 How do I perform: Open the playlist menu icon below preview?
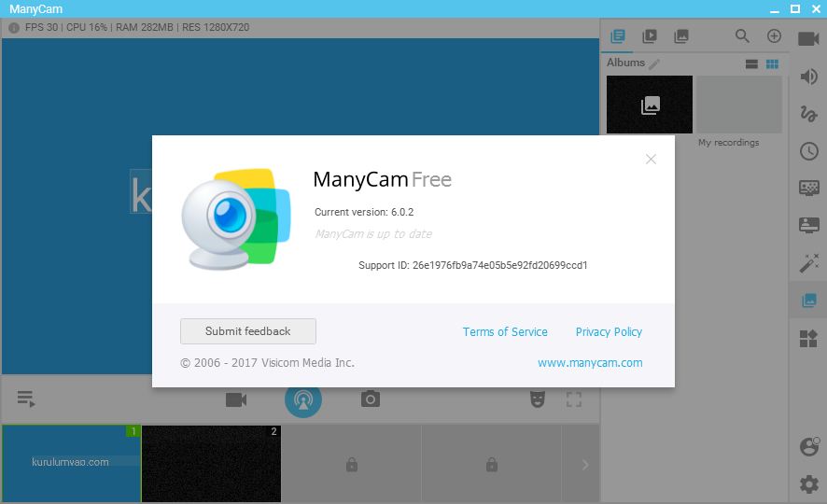26,399
